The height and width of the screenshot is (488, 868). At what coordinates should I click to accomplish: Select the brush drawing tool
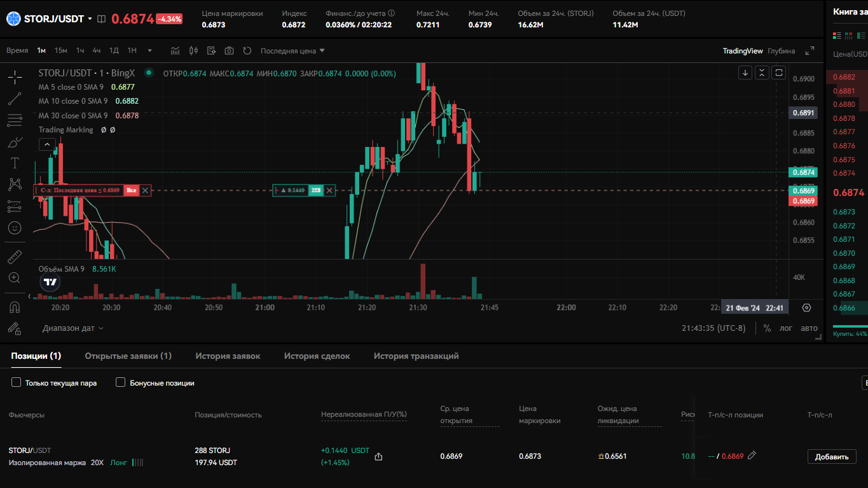(x=15, y=142)
